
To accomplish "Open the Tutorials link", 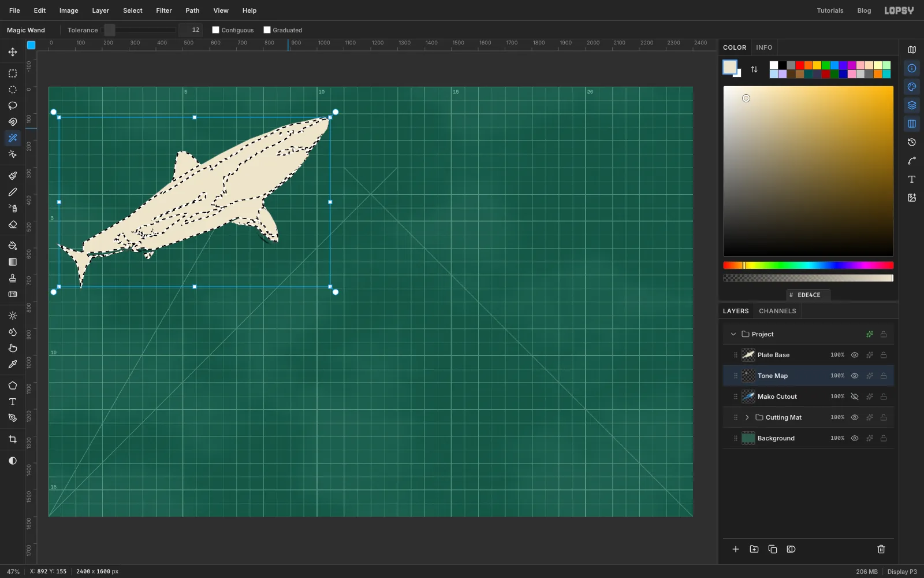I will click(830, 10).
